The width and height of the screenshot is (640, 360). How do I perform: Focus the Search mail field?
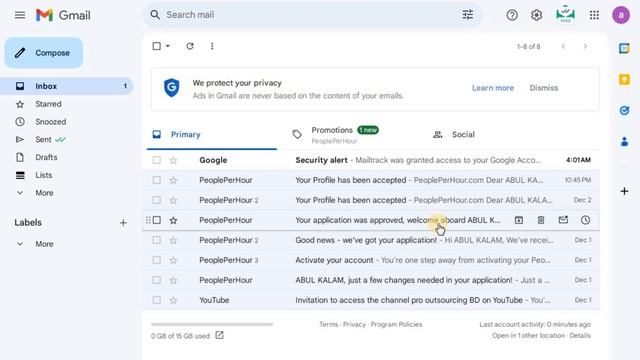click(312, 15)
